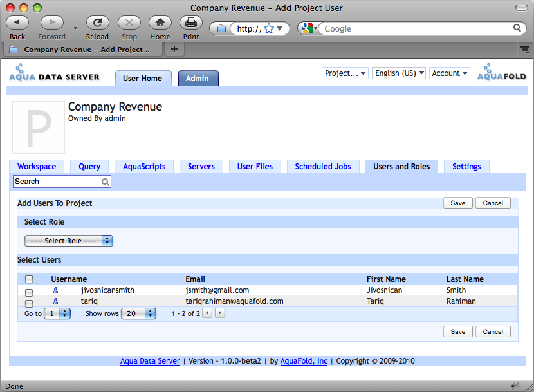Click the next page arrow in pager
Viewport: 534px width, 392px height.
click(220, 313)
